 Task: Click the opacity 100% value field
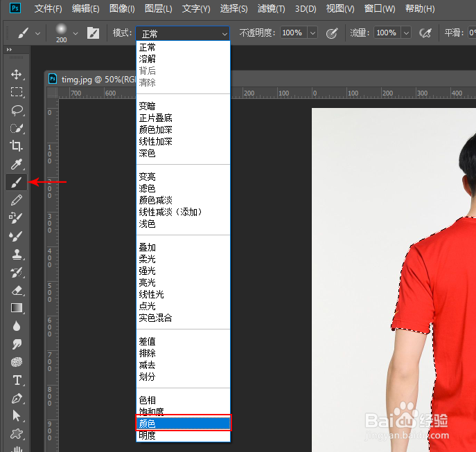(x=294, y=33)
